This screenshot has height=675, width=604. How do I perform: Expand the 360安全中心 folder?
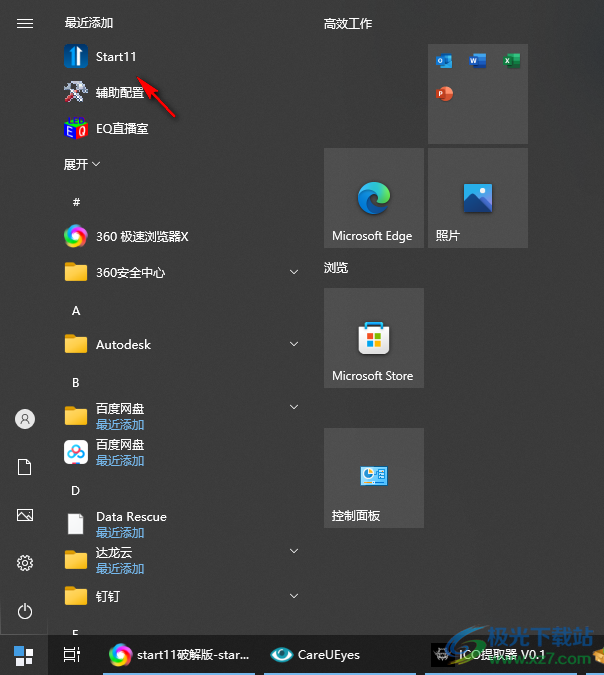(294, 272)
